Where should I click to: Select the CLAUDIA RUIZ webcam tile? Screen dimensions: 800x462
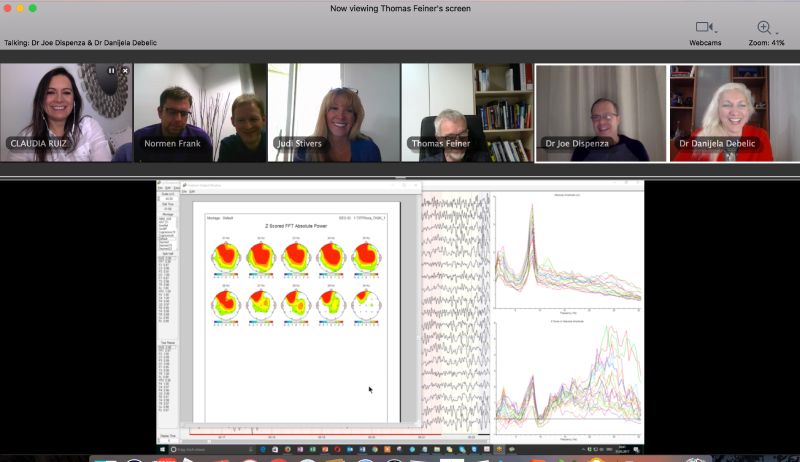point(66,113)
